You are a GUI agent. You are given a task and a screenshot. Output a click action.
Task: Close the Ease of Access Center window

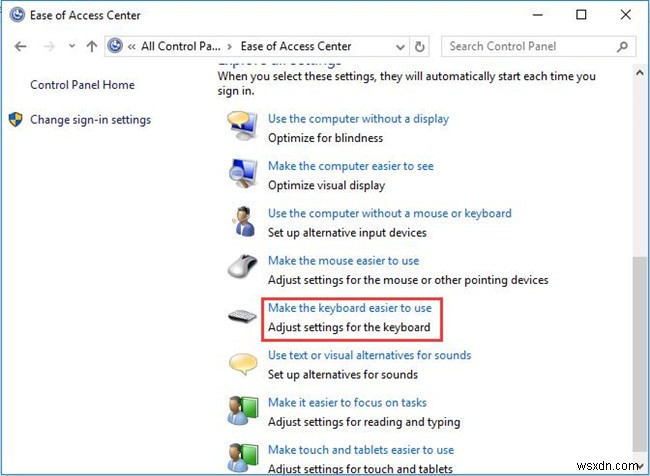point(626,15)
